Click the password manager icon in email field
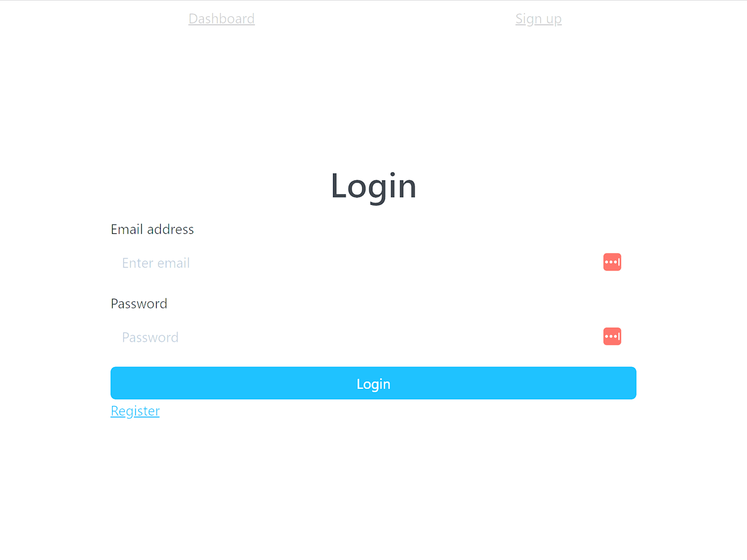Viewport: 747px width, 560px height. (x=612, y=262)
